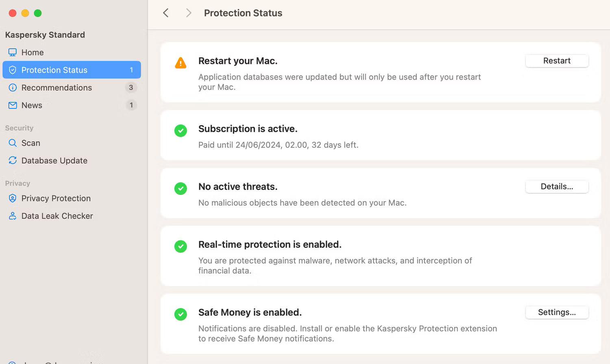Open Details for No active threats
This screenshot has height=364, width=610.
pos(556,186)
